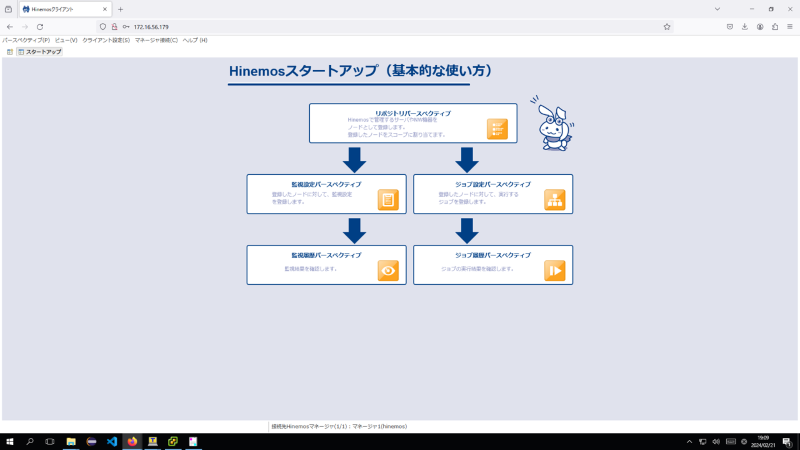Click the volume speaker tray icon
This screenshot has width=800, height=450.
716,442
